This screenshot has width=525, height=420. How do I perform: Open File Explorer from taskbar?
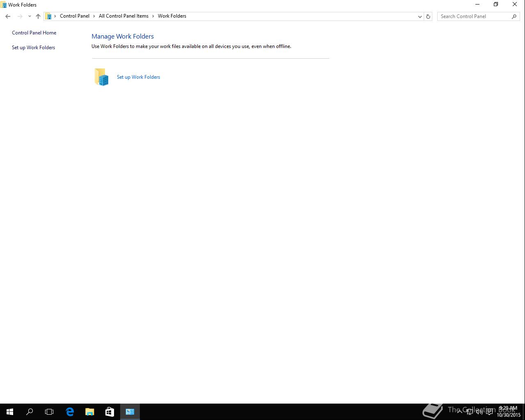(x=89, y=412)
